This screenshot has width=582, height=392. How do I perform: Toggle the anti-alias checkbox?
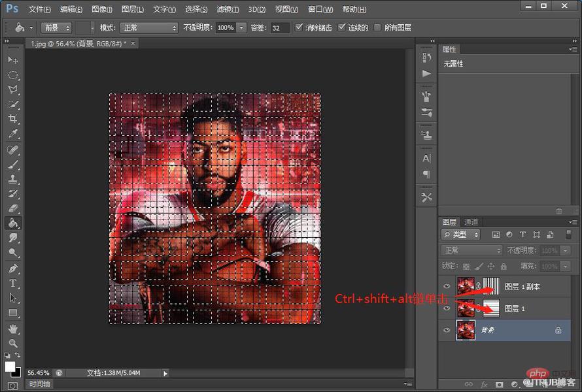pyautogui.click(x=299, y=27)
